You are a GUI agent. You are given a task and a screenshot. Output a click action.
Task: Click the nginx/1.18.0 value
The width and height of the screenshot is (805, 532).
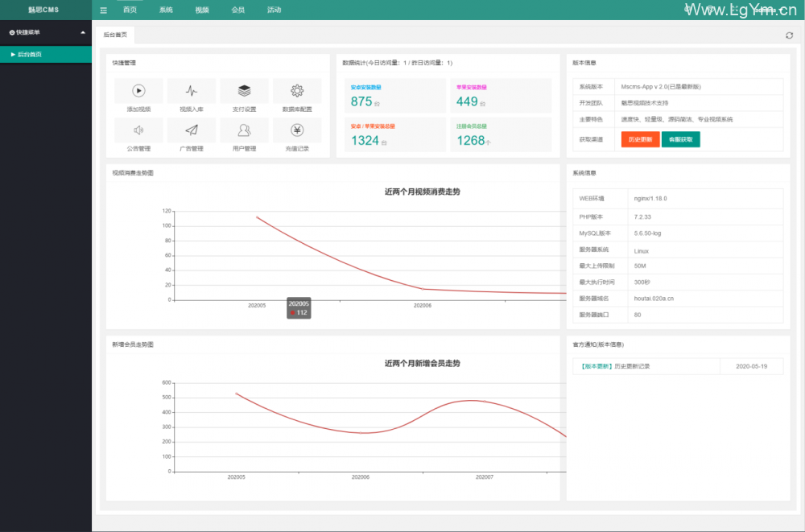pyautogui.click(x=650, y=198)
